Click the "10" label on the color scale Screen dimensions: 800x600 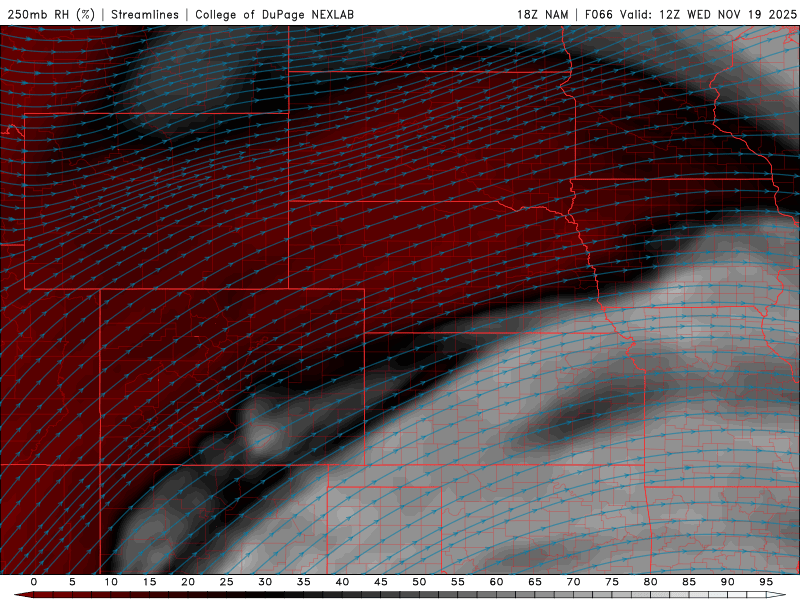pos(111,582)
